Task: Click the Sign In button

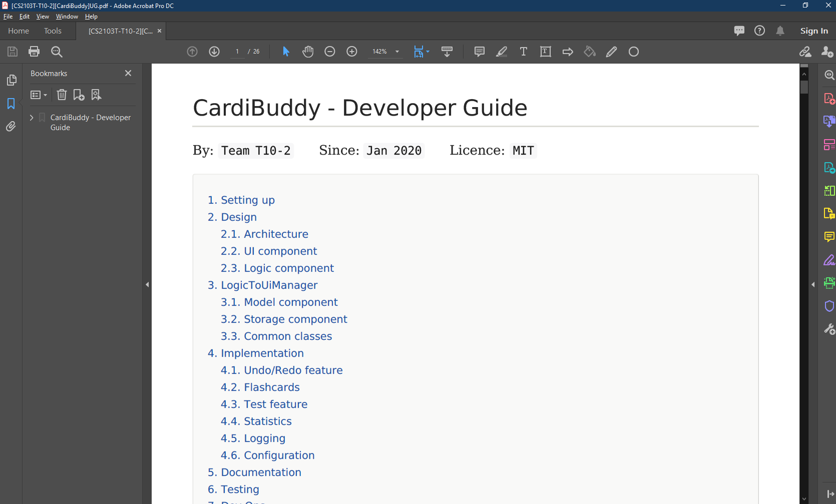Action: coord(814,31)
